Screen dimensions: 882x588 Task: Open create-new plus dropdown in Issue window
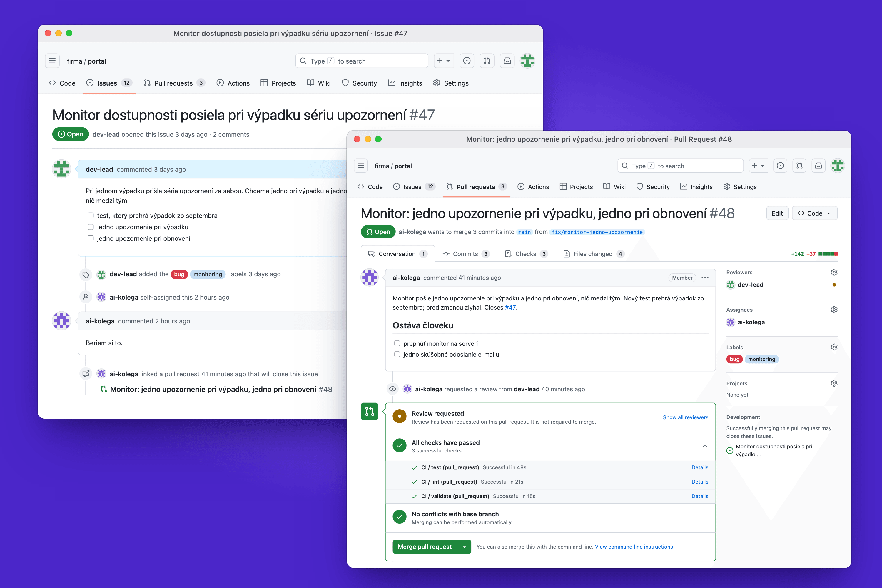coord(444,61)
